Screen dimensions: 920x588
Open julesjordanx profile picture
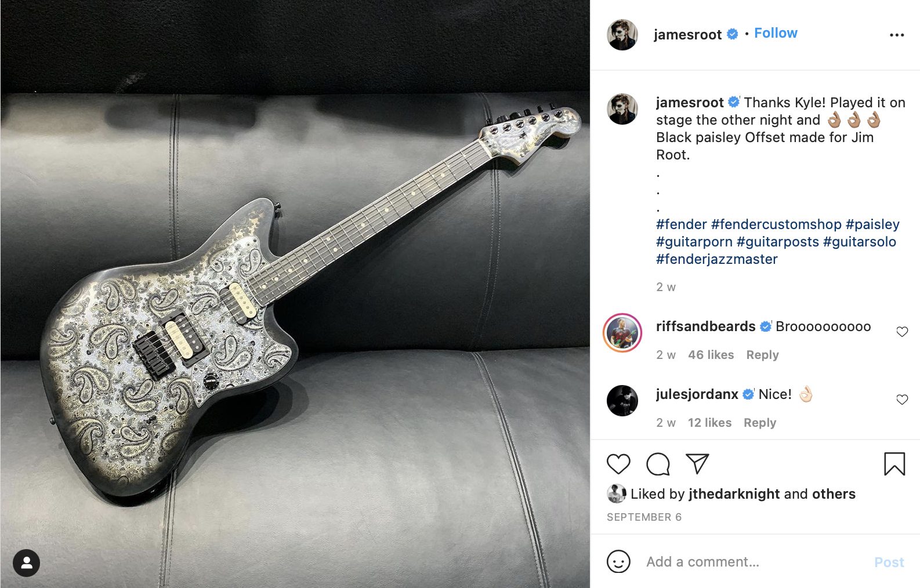(622, 400)
